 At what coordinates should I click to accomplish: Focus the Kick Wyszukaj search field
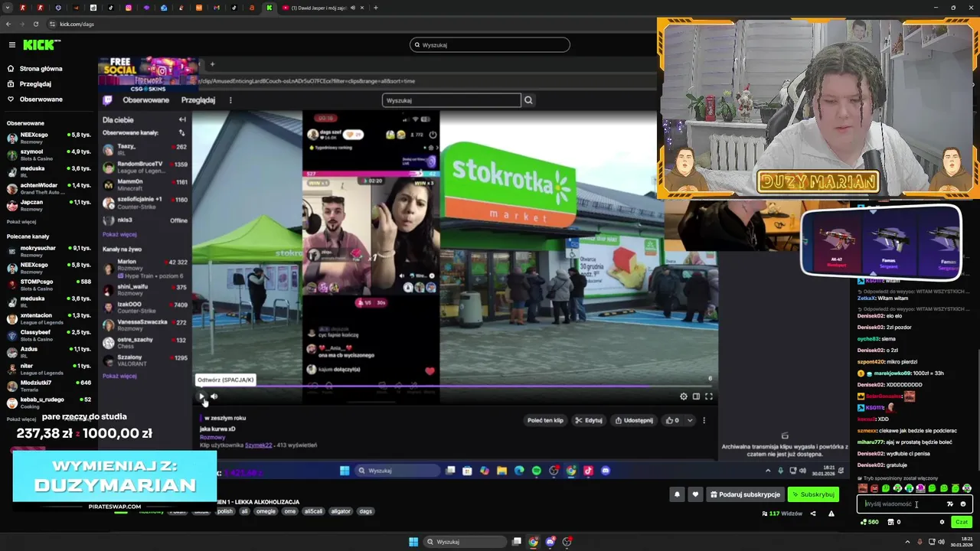pos(490,45)
